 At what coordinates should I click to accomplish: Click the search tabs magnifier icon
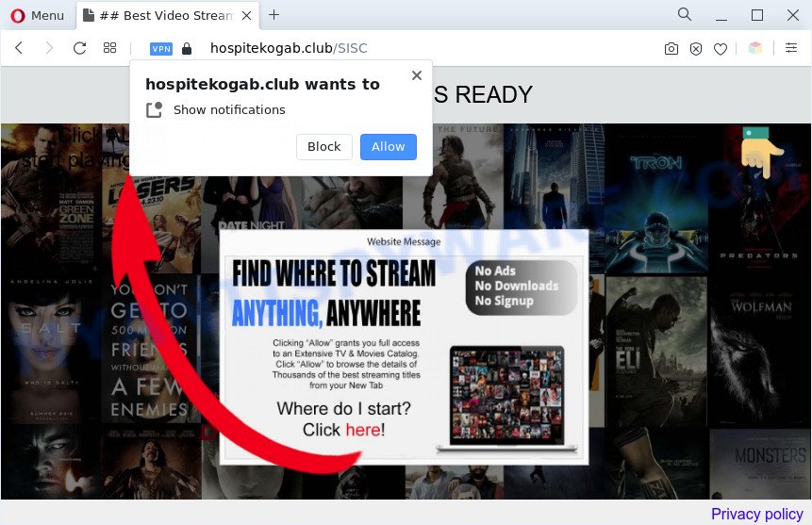coord(685,14)
